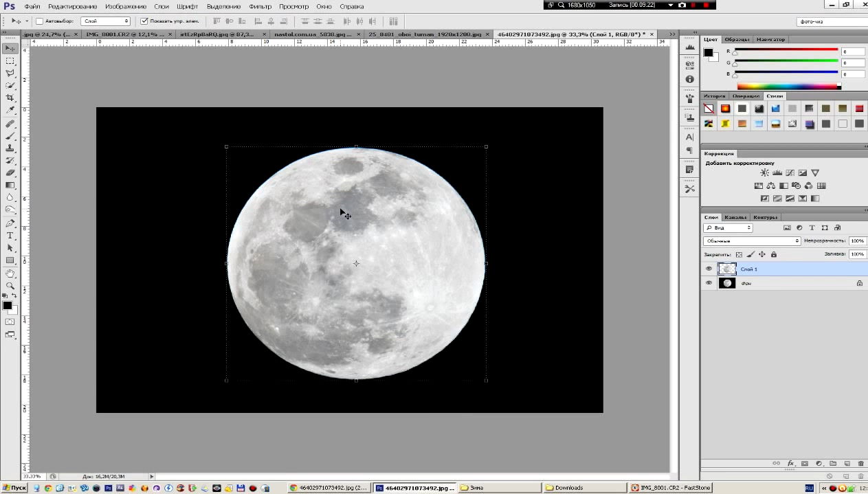The height and width of the screenshot is (494, 868).
Task: Enable the Автовыбор checkbox
Action: pos(39,21)
